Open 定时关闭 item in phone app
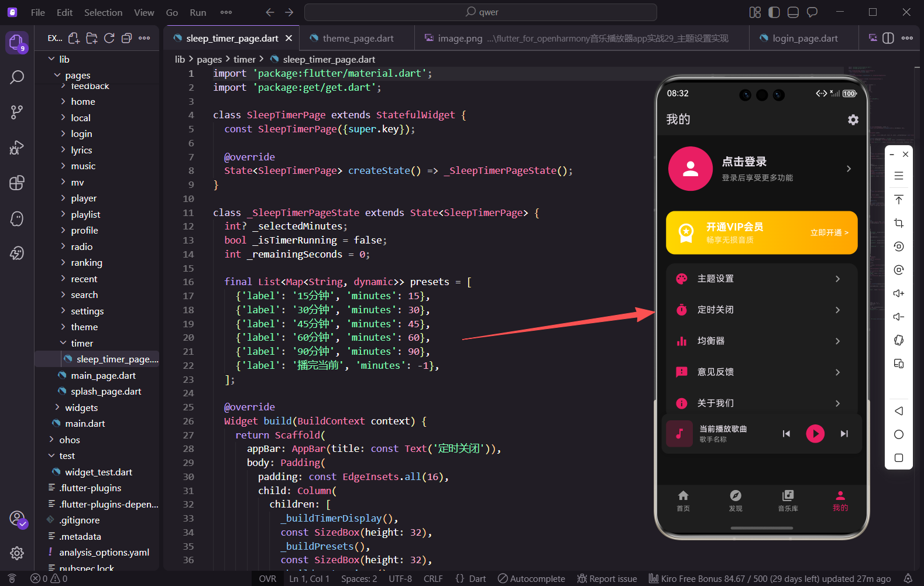 coord(761,310)
